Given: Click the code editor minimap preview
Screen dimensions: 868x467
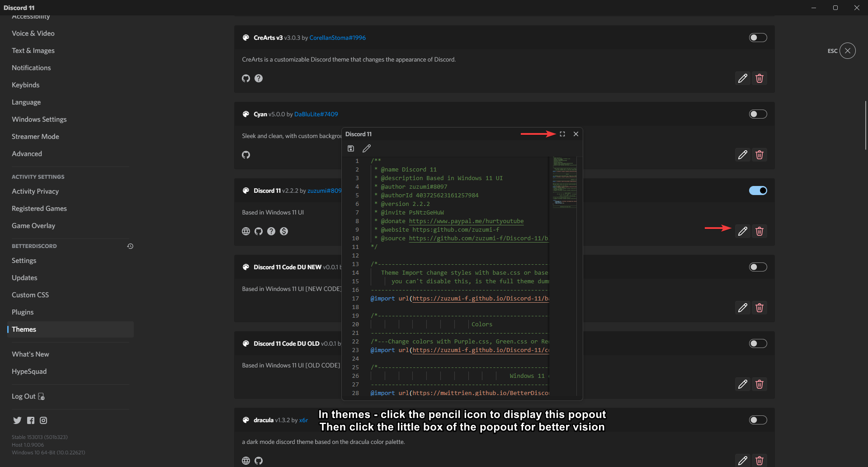Looking at the screenshot, I should 565,182.
